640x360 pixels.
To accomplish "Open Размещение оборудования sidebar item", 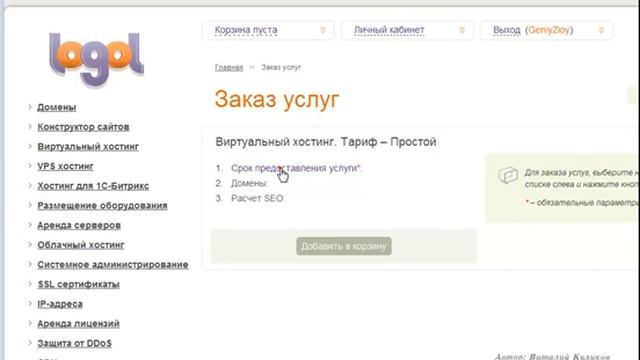I will tap(102, 205).
